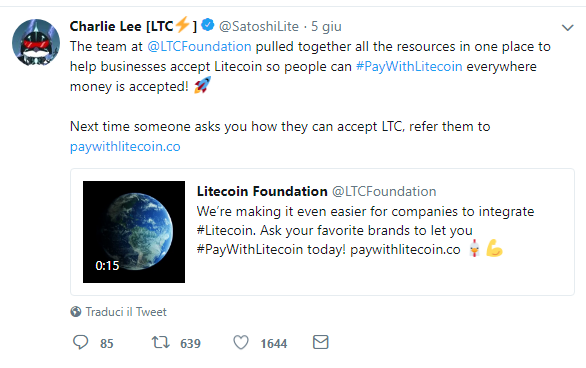
Task: Click Traduci il Tweet
Action: (126, 312)
